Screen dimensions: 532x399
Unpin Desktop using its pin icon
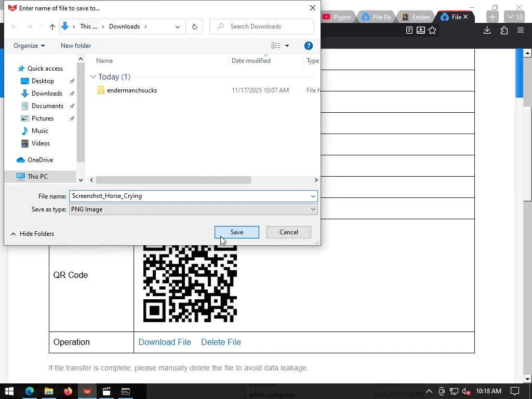click(72, 81)
